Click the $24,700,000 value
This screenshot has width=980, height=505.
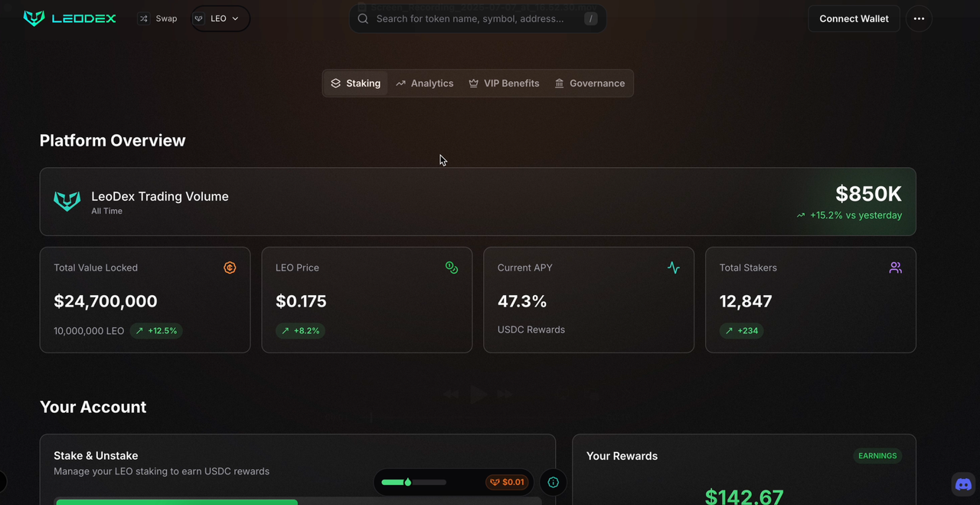(x=106, y=301)
